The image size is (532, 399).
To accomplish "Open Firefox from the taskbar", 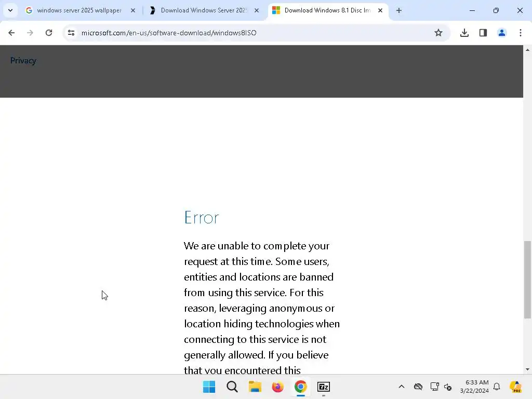I will [277, 387].
